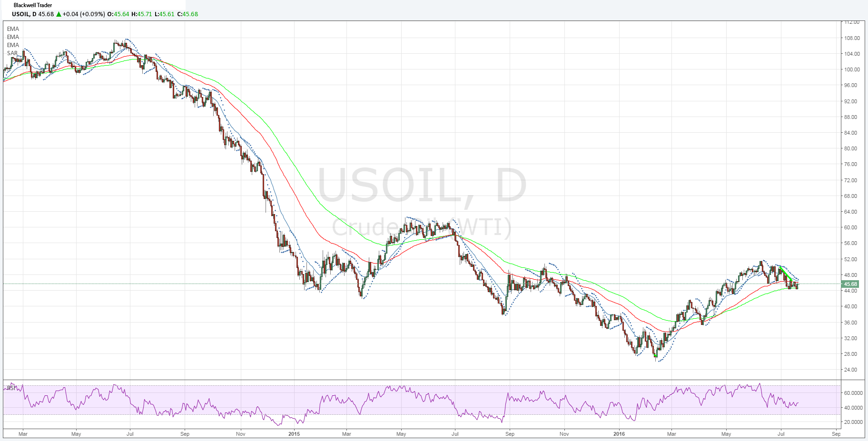Click the Nov label just before 2016
868x441 pixels.
(x=564, y=434)
